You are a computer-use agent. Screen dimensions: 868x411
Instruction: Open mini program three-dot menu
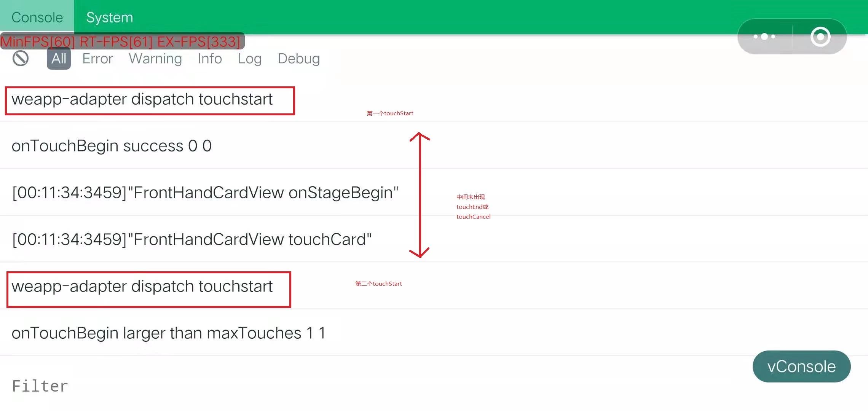(764, 37)
